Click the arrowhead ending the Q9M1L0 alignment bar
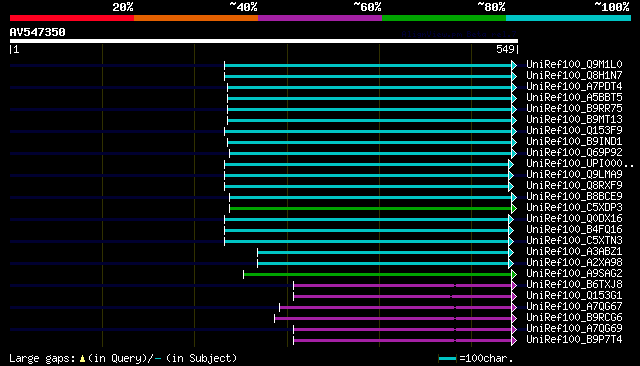 tap(514, 65)
